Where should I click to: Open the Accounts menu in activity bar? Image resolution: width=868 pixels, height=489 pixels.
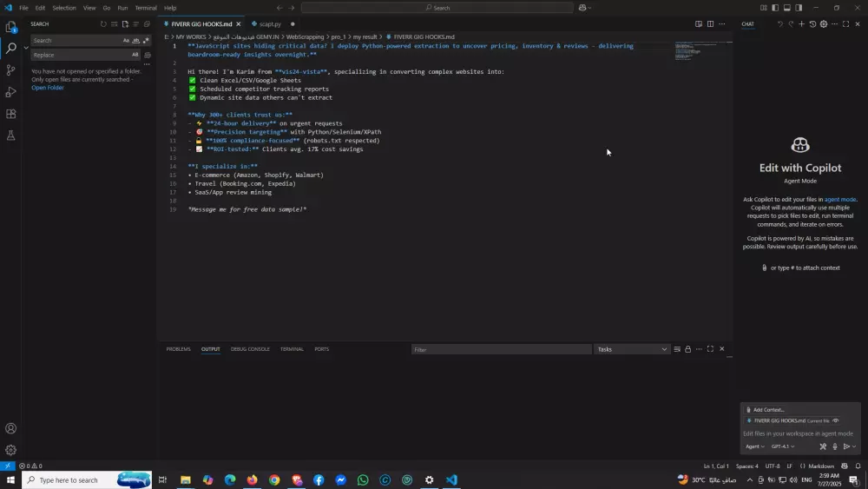(10, 429)
